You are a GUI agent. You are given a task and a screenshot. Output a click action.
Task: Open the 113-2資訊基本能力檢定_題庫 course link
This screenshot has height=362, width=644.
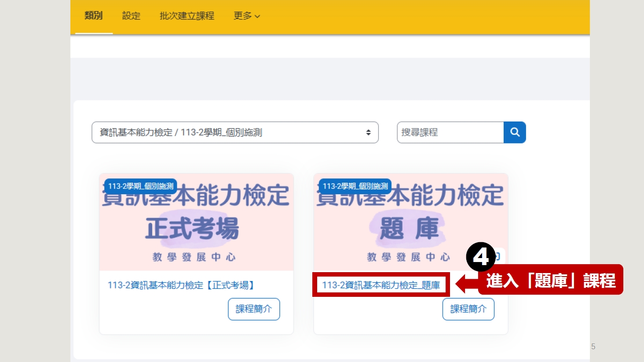(x=381, y=285)
